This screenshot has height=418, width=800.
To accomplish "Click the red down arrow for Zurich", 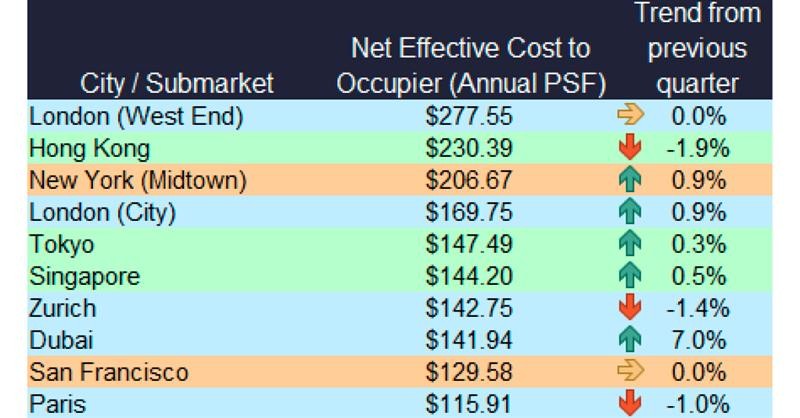I will [x=630, y=308].
